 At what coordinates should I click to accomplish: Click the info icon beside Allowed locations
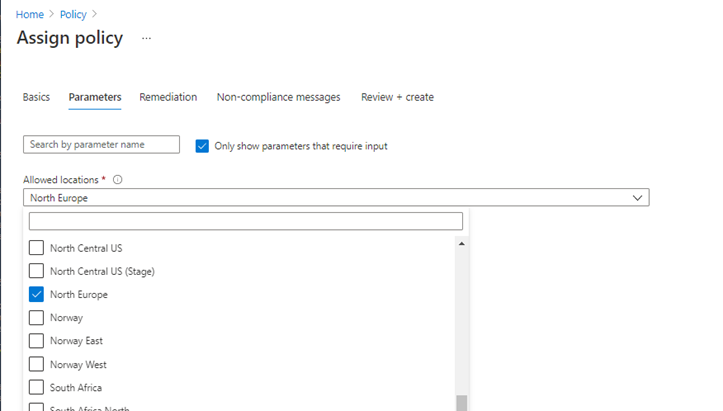(x=118, y=180)
